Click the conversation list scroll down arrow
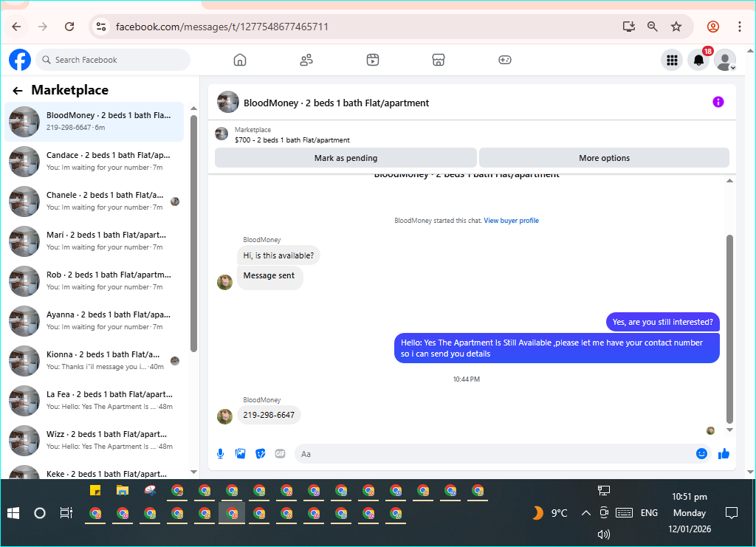The image size is (756, 547). [193, 472]
